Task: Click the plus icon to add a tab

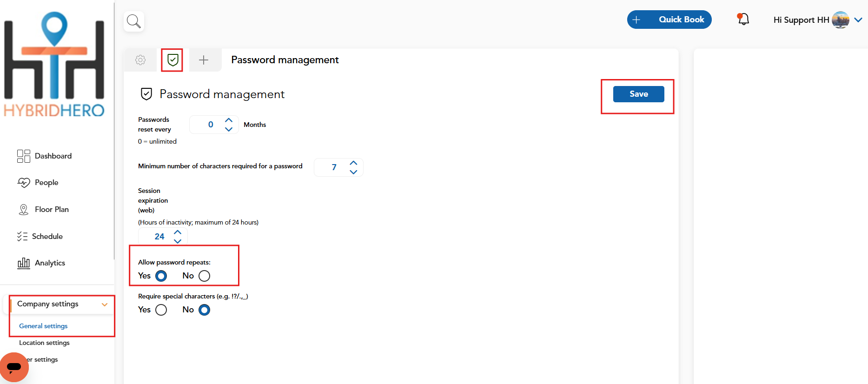Action: coord(204,60)
